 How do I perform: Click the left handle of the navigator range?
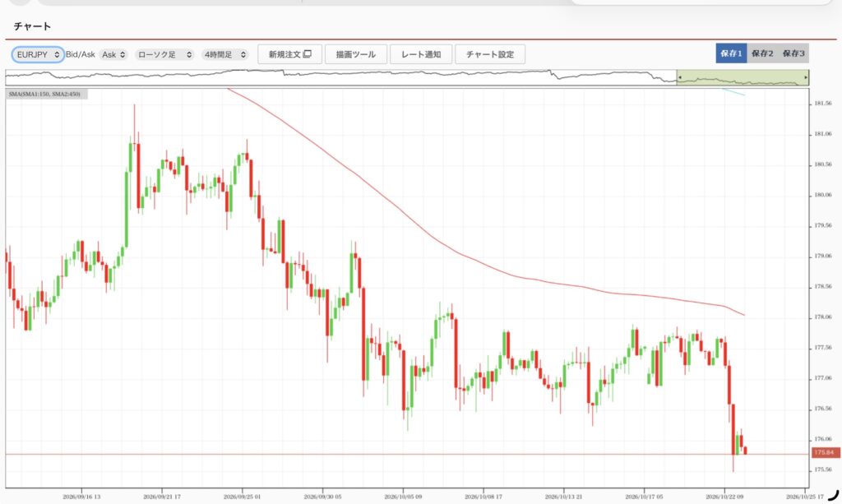coord(679,78)
